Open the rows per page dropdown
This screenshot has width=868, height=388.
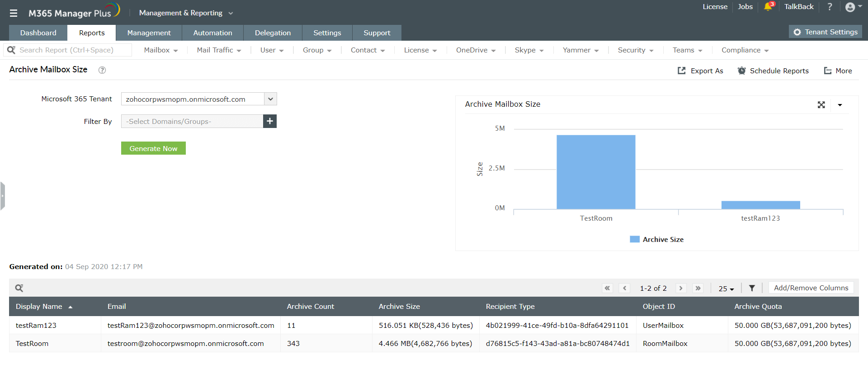[x=726, y=289]
